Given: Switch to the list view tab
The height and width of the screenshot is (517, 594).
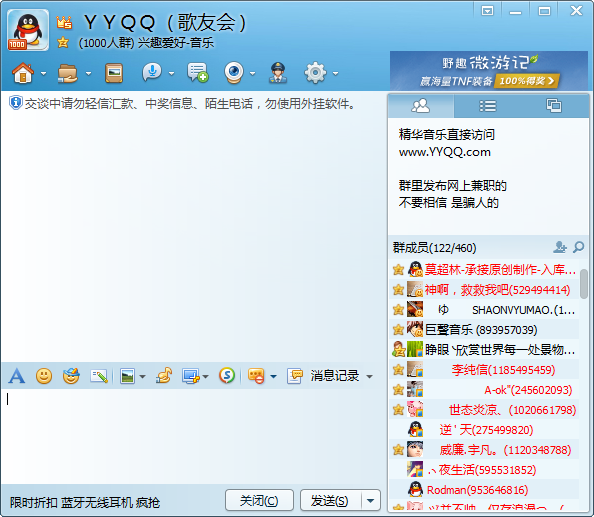Looking at the screenshot, I should (487, 106).
